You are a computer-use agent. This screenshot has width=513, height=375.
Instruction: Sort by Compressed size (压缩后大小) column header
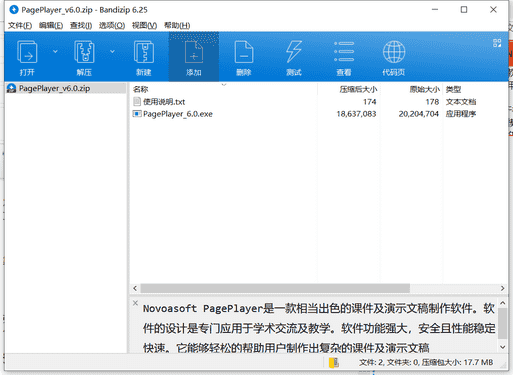coord(349,89)
